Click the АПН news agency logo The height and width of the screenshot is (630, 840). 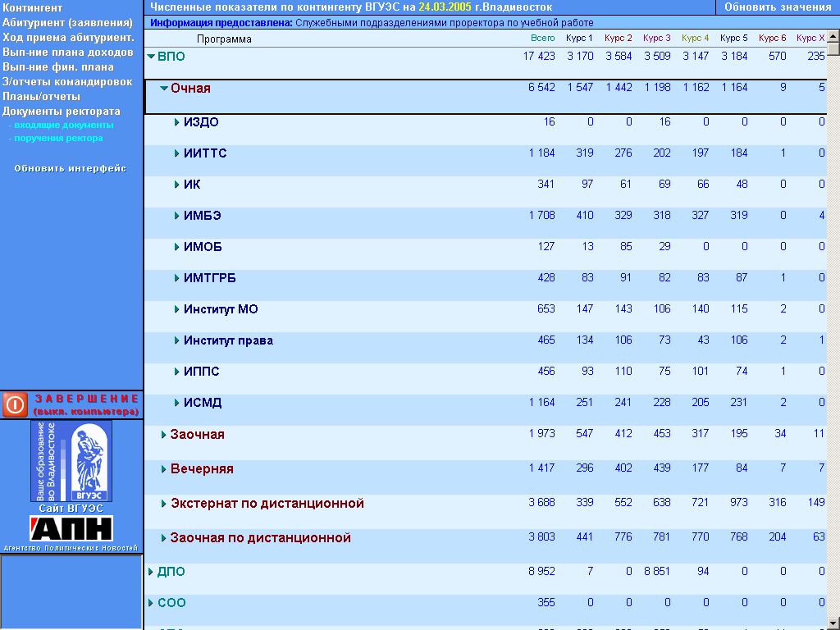click(x=71, y=529)
